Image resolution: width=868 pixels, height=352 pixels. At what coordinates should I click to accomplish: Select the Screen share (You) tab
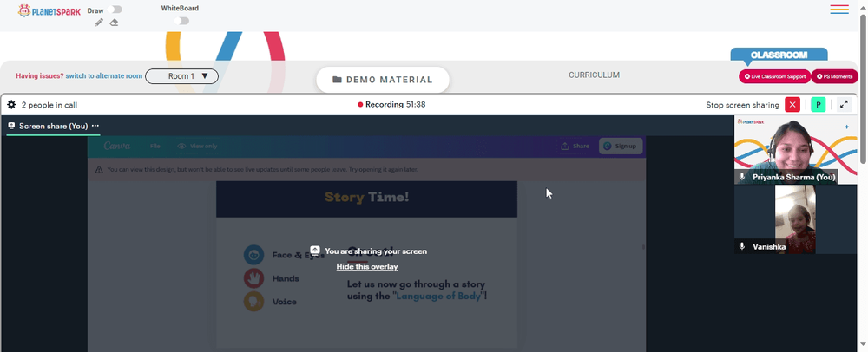click(53, 126)
